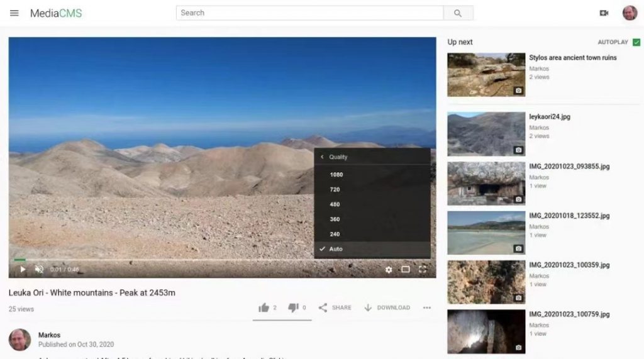Viewport: 644px width, 359px height.
Task: Toggle theater mode view
Action: (406, 270)
